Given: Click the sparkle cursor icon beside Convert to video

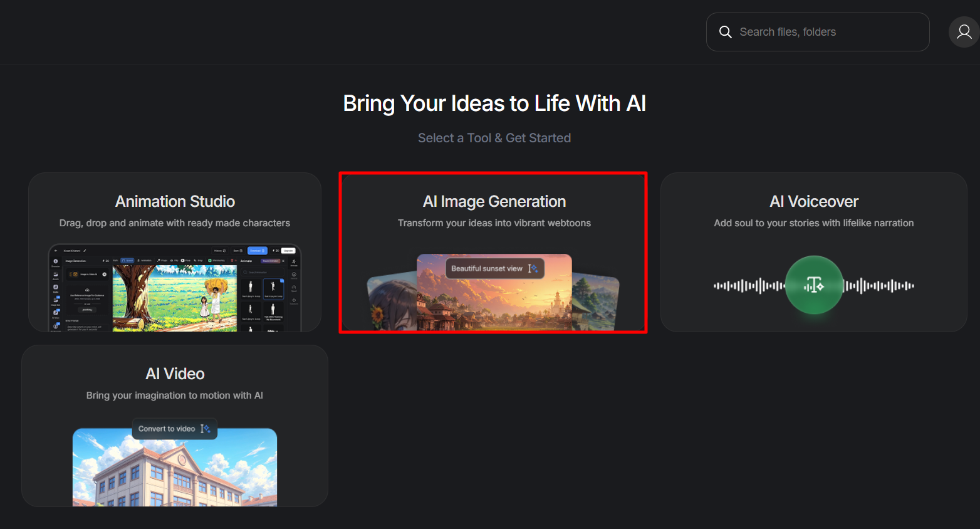Looking at the screenshot, I should pyautogui.click(x=206, y=429).
